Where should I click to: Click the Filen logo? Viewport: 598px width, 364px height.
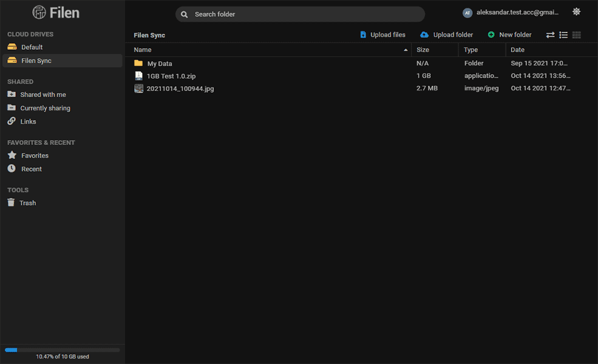point(56,13)
